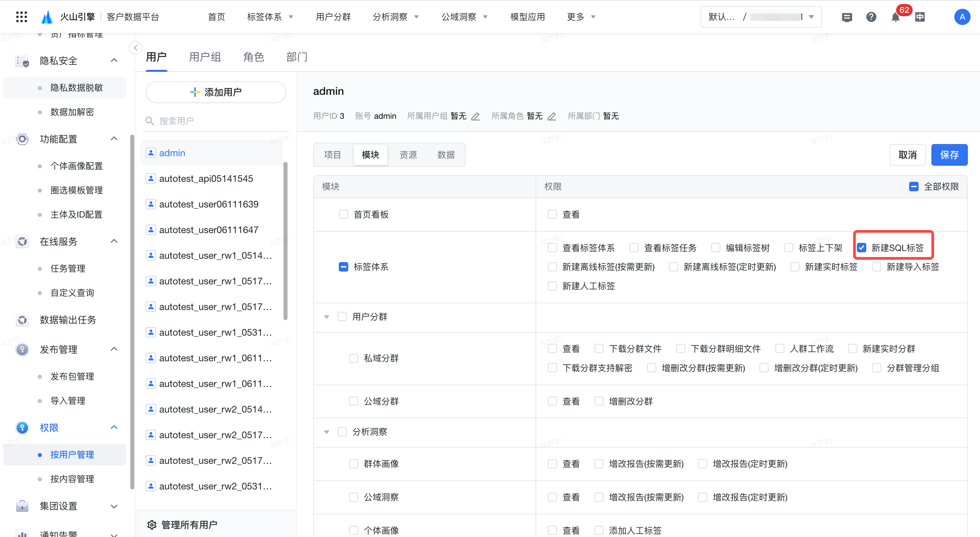The image size is (980, 537).
Task: Uncheck the 新建SQL标签 permission
Action: (862, 248)
